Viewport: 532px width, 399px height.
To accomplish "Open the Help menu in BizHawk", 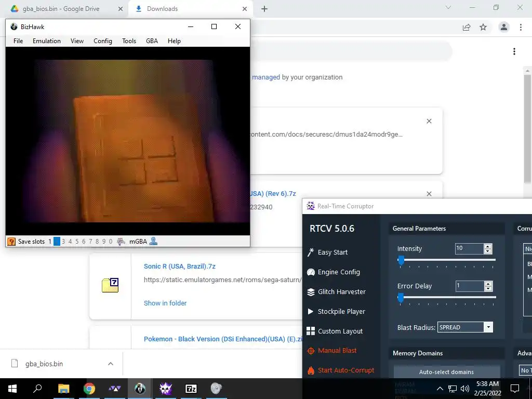I will pos(174,41).
